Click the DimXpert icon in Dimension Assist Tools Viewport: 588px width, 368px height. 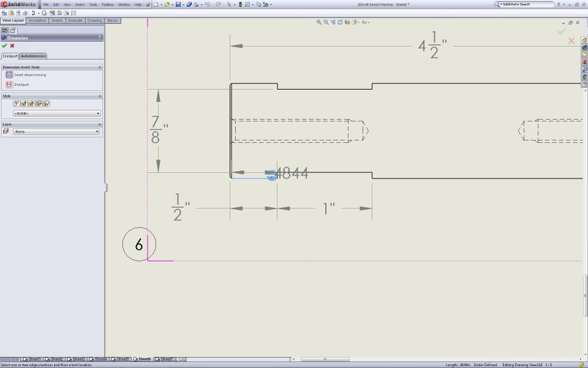(9, 85)
